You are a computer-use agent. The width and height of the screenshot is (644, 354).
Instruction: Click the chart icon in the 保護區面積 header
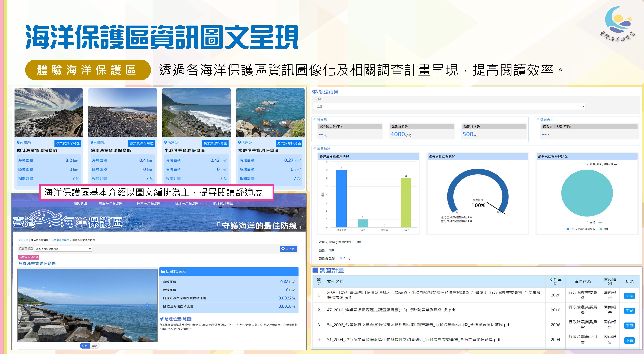[x=163, y=272]
